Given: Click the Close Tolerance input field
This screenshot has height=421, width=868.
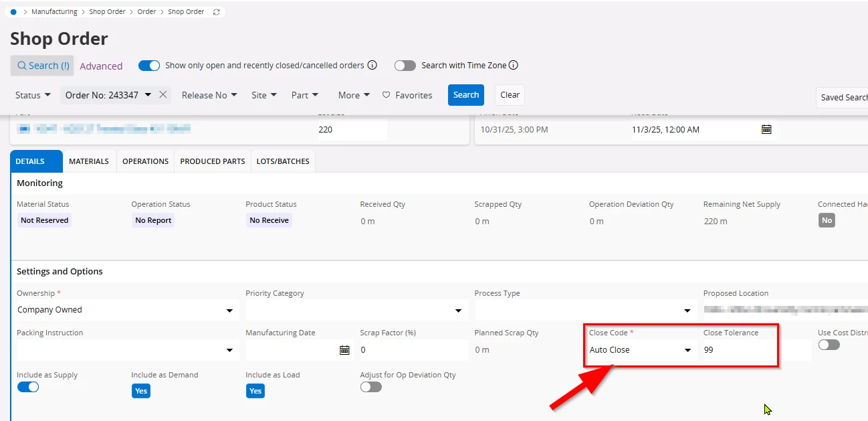Looking at the screenshot, I should 739,350.
